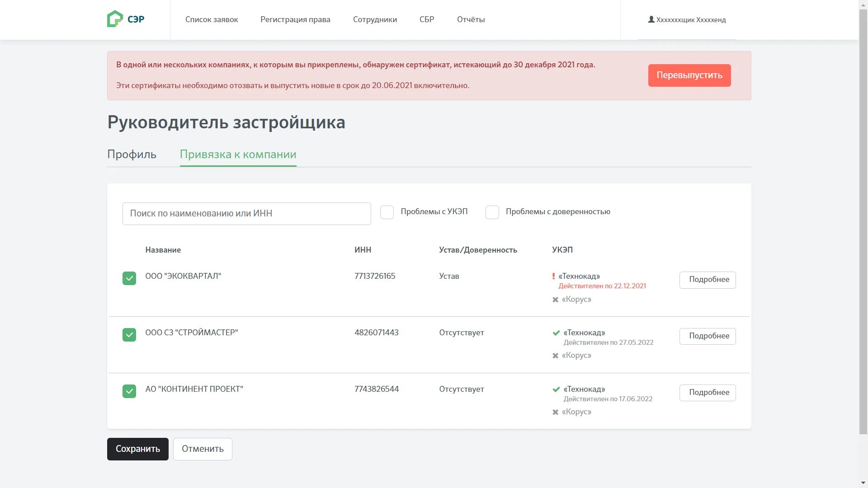This screenshot has height=488, width=868.
Task: Uncheck the АО "КОНТИНЕНТ ПРОЕКТ" checkbox
Action: pos(129,391)
